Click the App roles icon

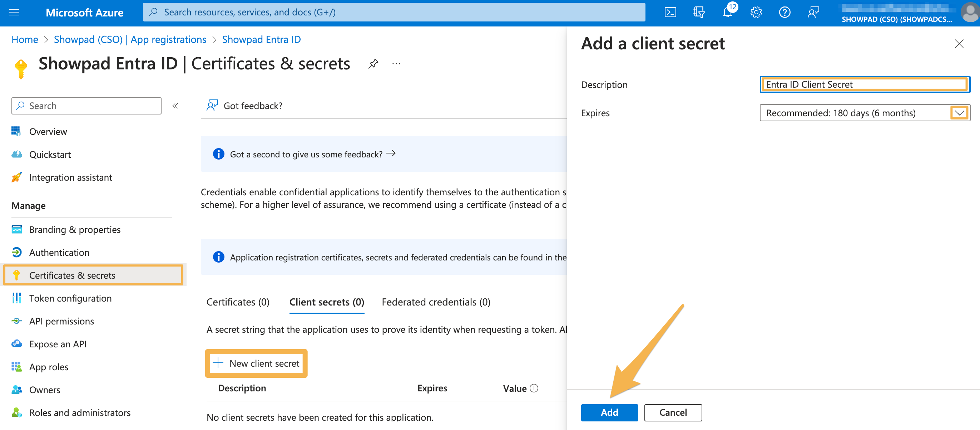(x=16, y=366)
